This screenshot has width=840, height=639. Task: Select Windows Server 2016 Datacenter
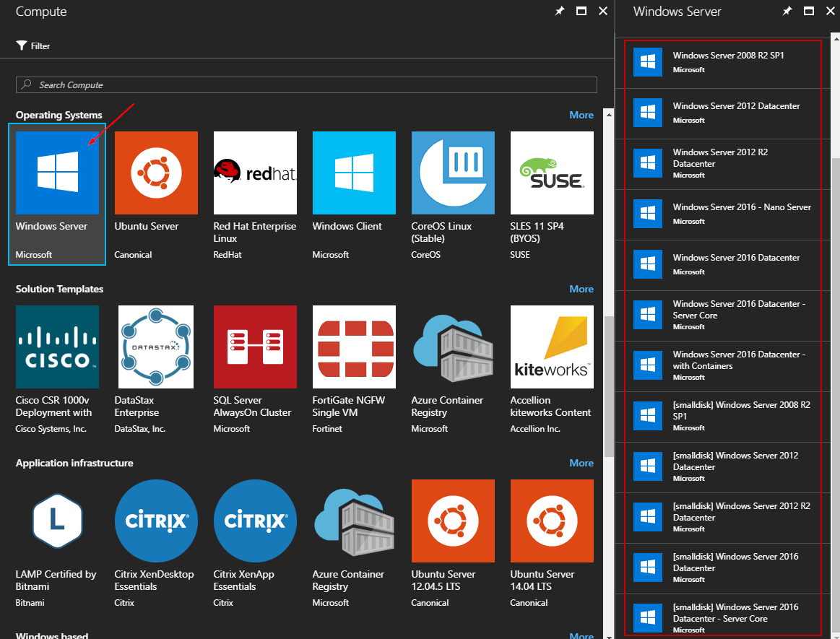click(x=723, y=265)
